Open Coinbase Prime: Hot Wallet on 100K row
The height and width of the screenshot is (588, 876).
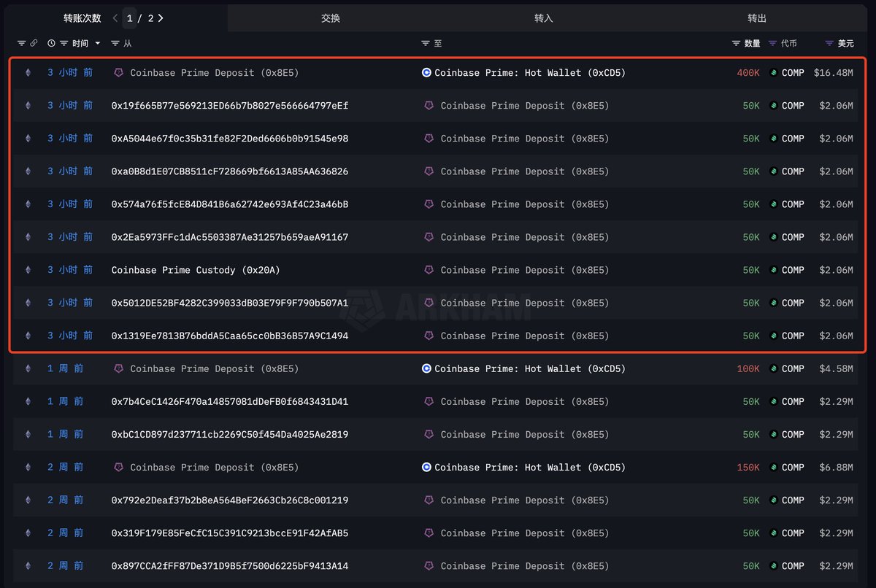[530, 368]
